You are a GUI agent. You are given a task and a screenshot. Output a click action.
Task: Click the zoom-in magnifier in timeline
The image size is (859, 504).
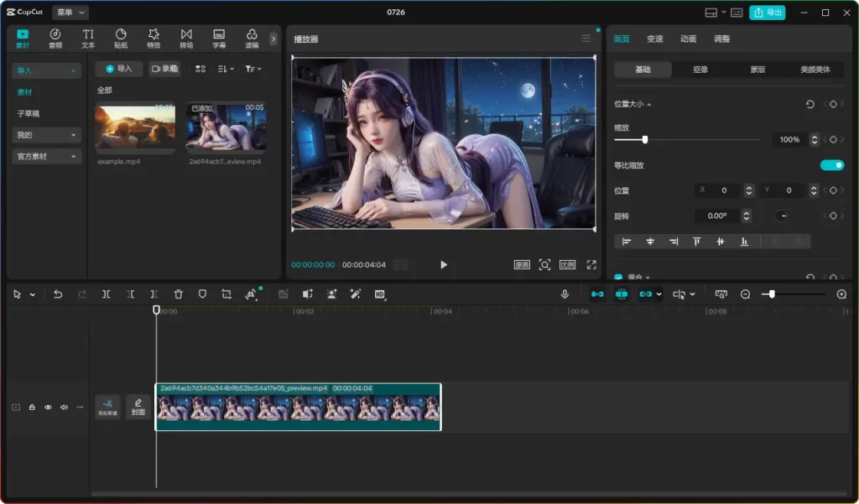(842, 294)
